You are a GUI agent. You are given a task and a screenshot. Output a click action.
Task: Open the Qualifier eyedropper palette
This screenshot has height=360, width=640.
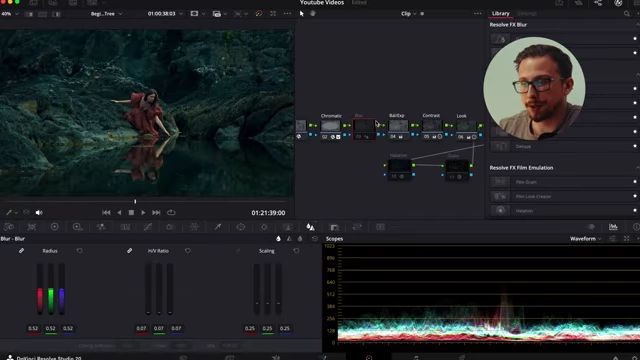(218, 227)
